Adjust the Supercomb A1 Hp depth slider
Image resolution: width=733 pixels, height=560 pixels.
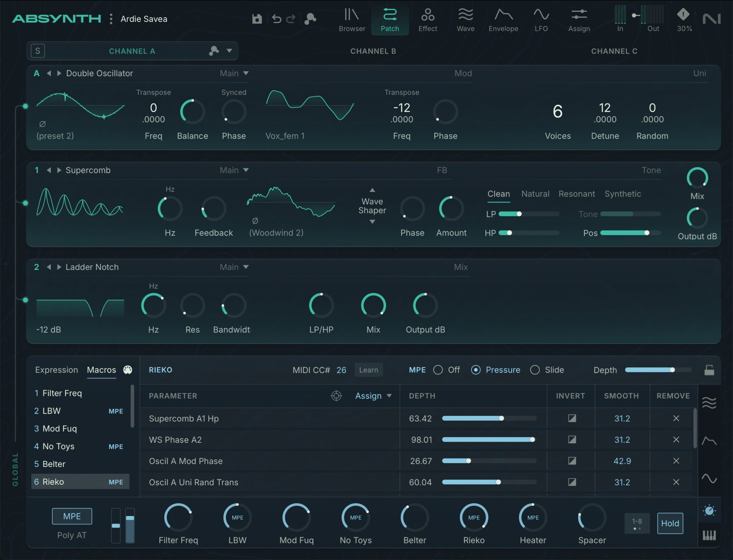pos(489,418)
